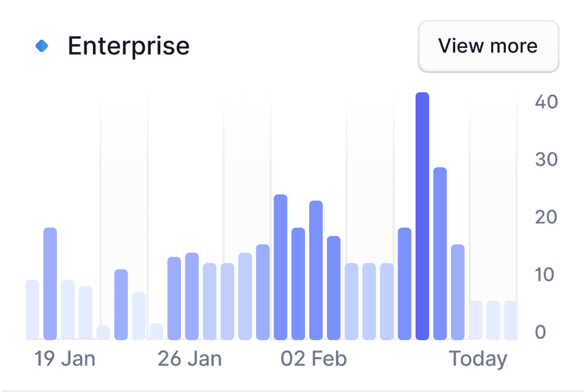Click the 02 Feb date label

(314, 359)
